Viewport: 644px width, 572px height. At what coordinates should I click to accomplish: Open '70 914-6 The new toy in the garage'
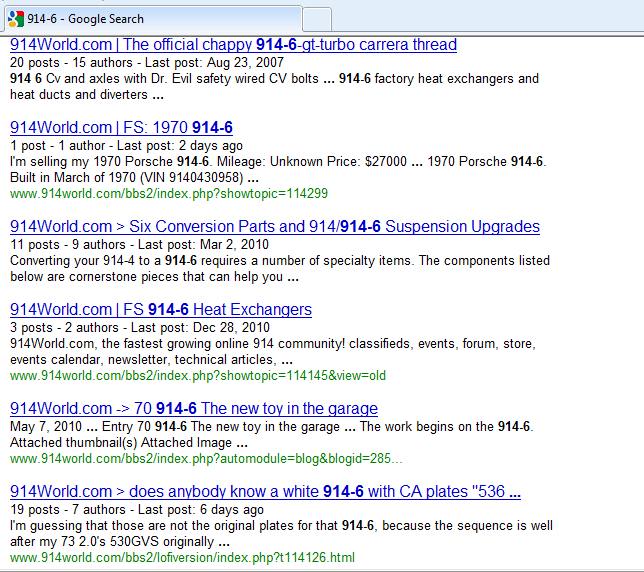193,408
